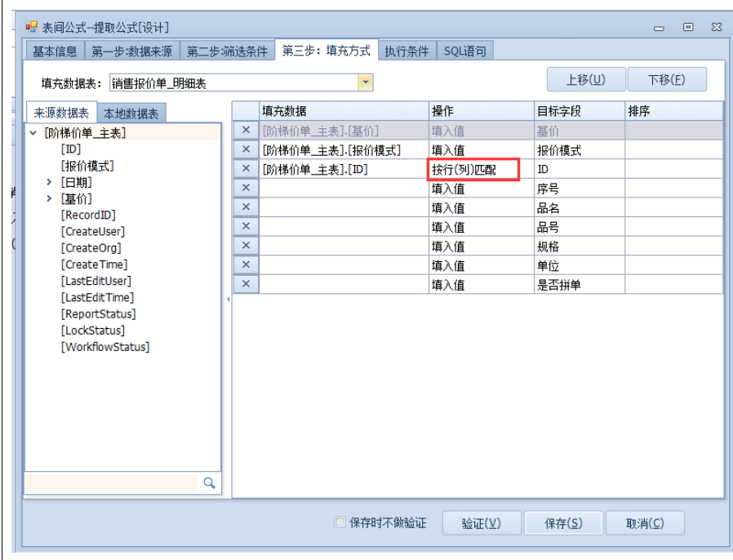Remove the 序号 row using X icon
The height and width of the screenshot is (560, 733).
point(246,189)
